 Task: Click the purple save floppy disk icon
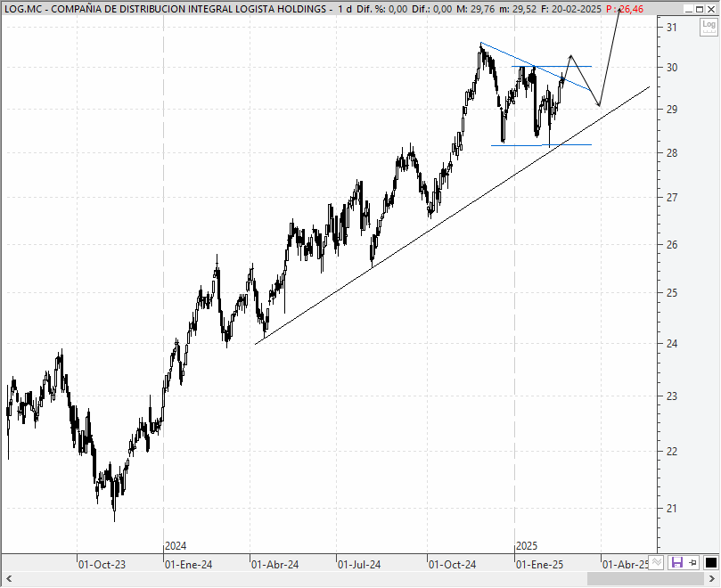click(x=677, y=562)
